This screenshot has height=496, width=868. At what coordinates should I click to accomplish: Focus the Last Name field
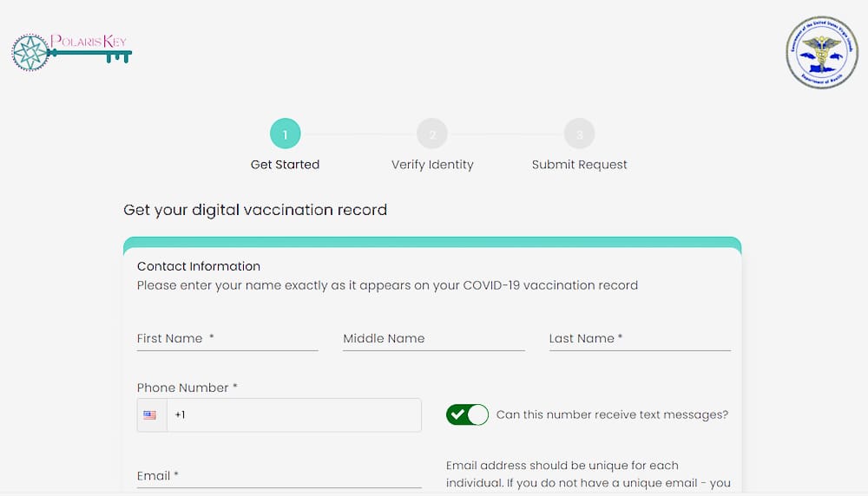640,338
